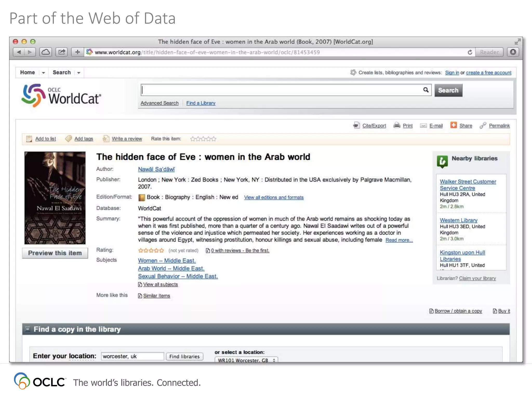Click the book format icon
This screenshot has height=399, width=532.
click(x=142, y=197)
